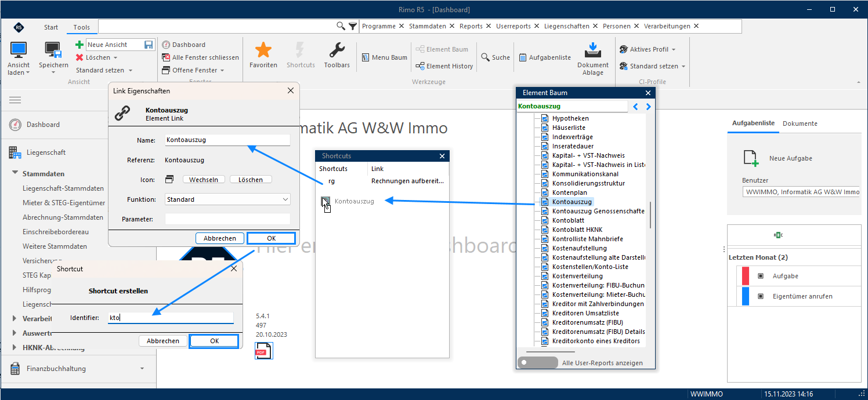
Task: Open Element History from the ribbon
Action: click(444, 66)
